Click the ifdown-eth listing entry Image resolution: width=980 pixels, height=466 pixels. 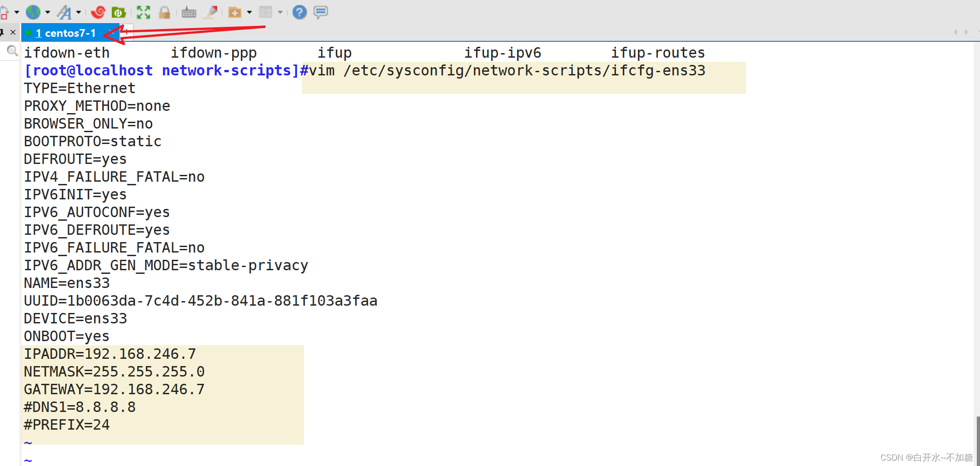click(67, 53)
